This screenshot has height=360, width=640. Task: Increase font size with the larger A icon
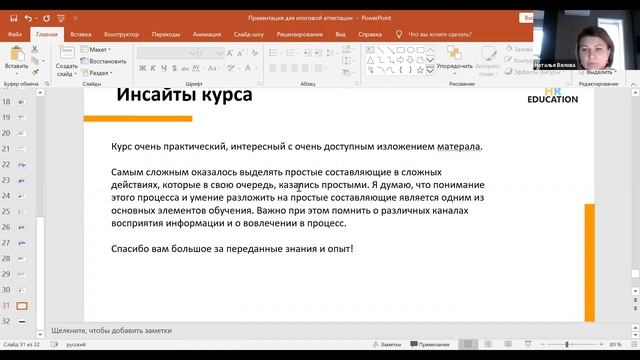230,53
